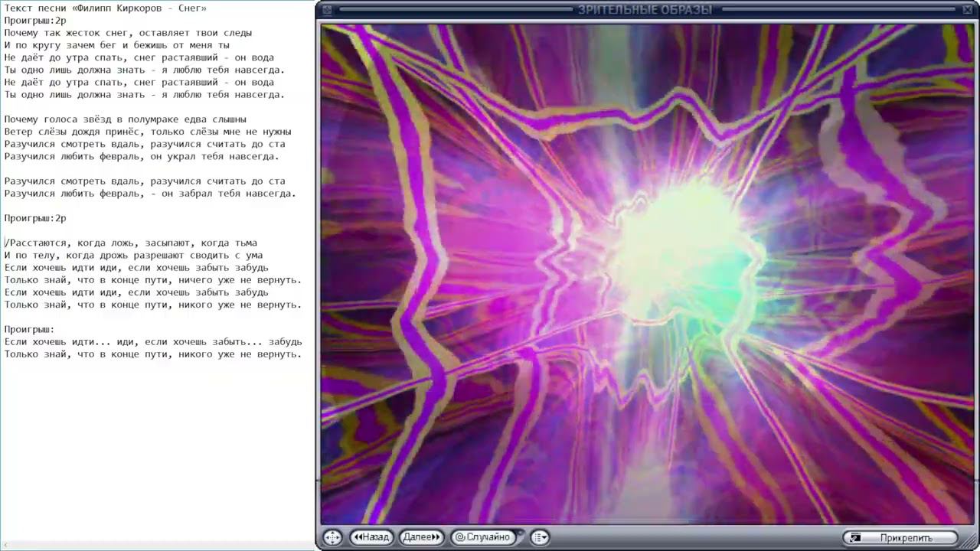Click the line "Расстаются, когда ложь, засыпают, когда тьма"
This screenshot has width=980, height=551.
coord(131,243)
